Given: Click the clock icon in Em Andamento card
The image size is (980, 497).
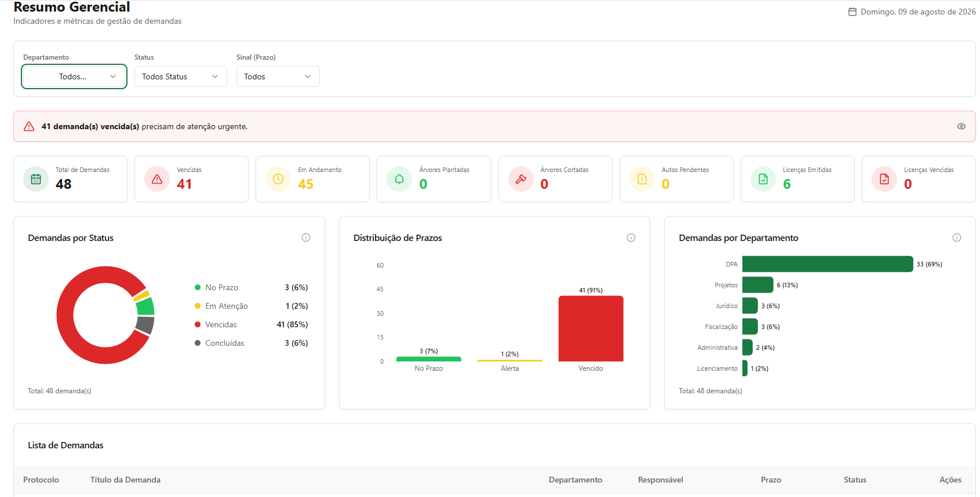Looking at the screenshot, I should 278,179.
